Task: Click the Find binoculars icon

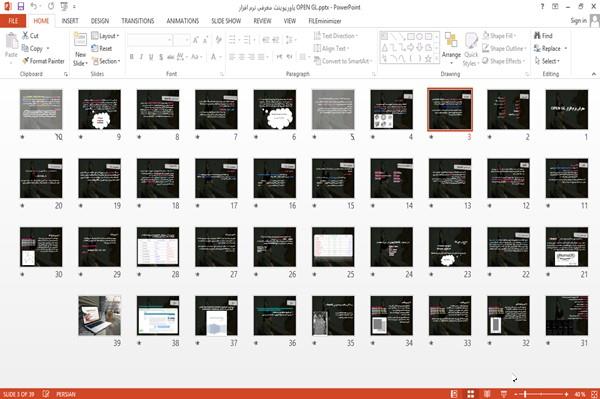Action: tap(538, 36)
